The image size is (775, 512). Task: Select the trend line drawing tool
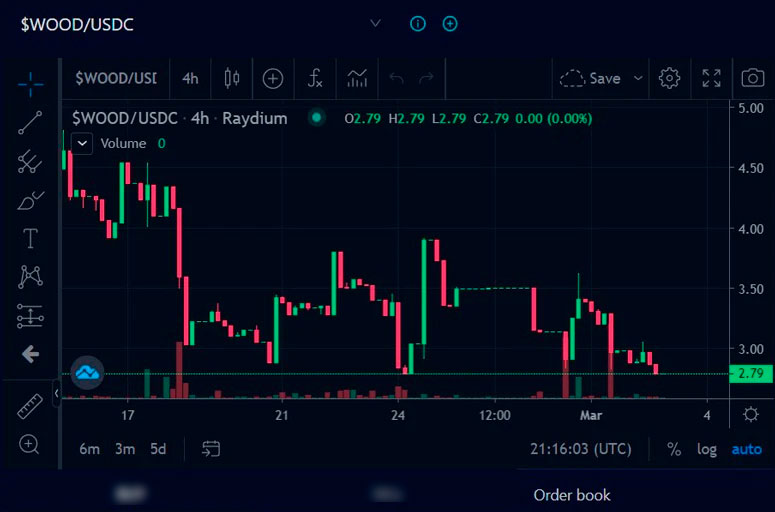point(30,123)
